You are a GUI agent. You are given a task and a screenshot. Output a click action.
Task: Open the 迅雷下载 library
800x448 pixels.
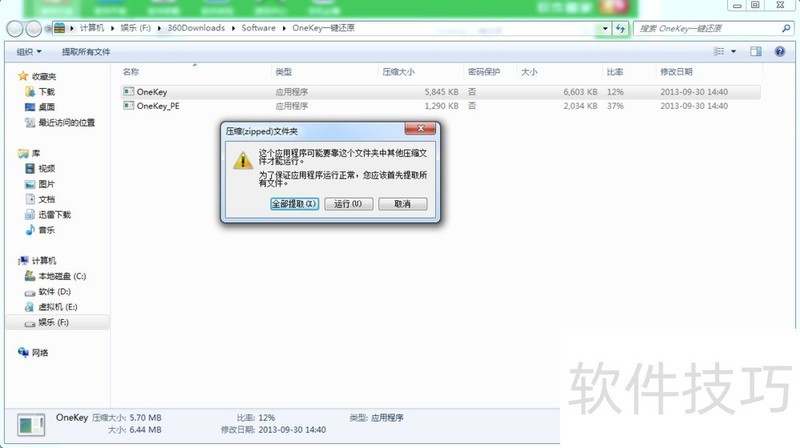coord(54,214)
